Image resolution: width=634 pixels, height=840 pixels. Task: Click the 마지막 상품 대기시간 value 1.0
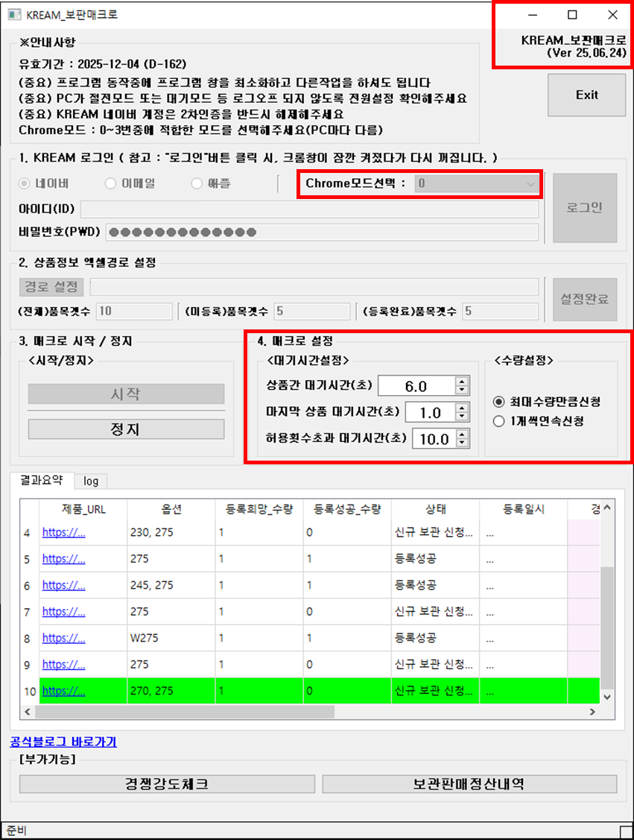(431, 413)
